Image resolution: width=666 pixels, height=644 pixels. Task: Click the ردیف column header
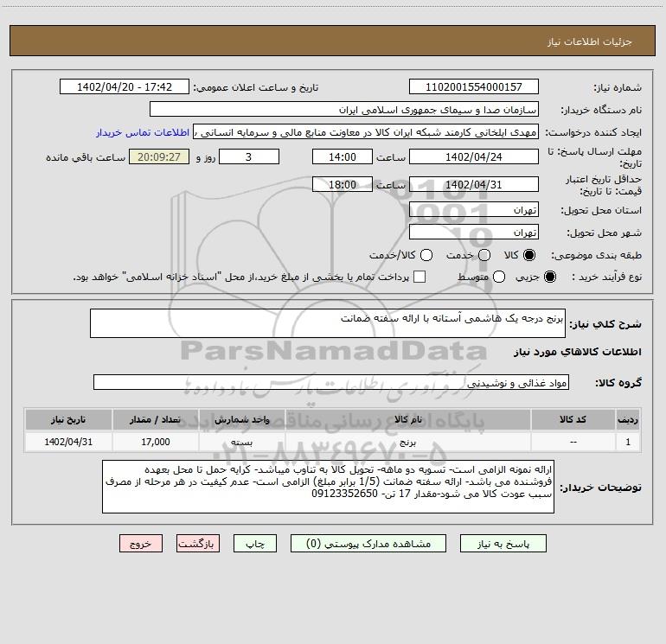click(628, 420)
